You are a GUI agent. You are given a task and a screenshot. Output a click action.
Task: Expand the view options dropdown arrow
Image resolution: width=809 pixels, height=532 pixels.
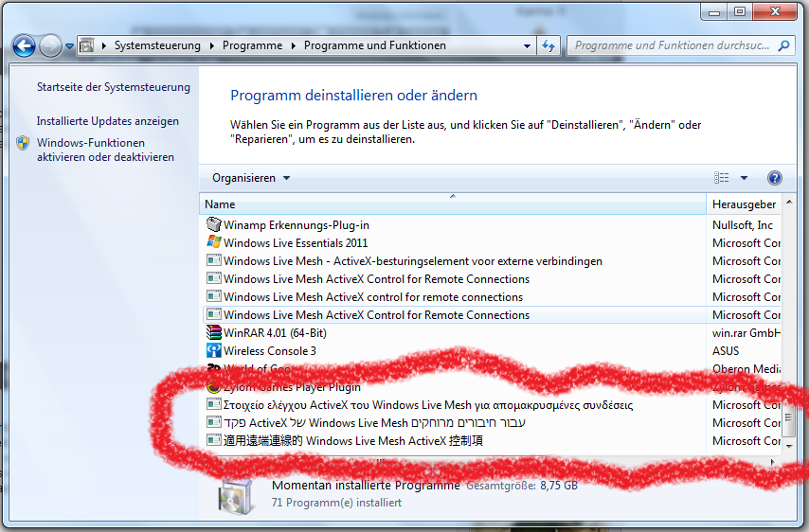point(744,178)
